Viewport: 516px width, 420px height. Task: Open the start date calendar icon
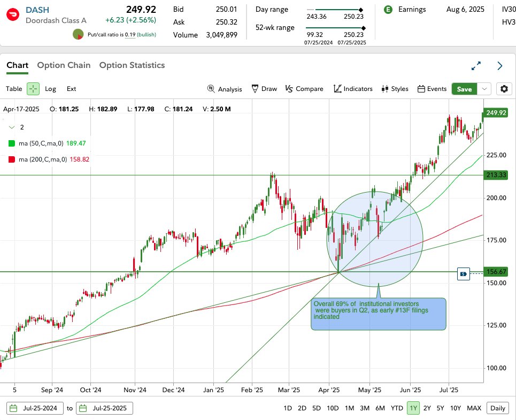tap(13, 408)
